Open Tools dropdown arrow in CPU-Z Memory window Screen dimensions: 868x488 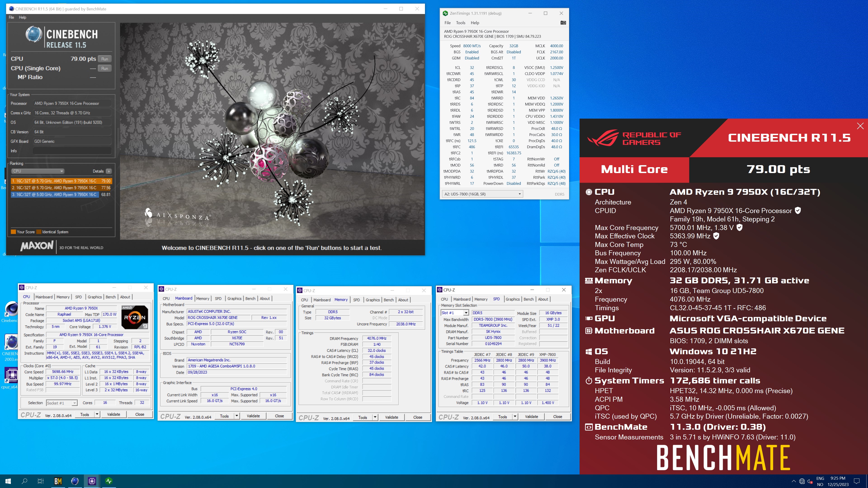(375, 417)
